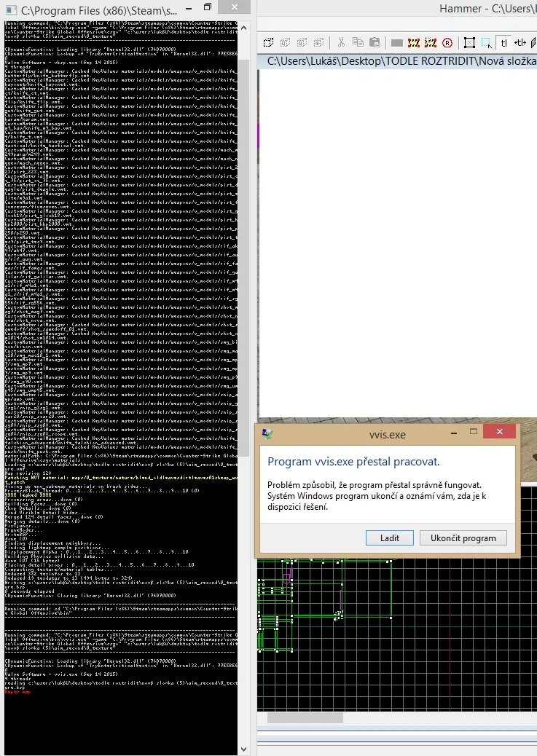This screenshot has width=537, height=756.
Task: Click the Group objects icon in Hammer toolbar
Action: (x=285, y=43)
